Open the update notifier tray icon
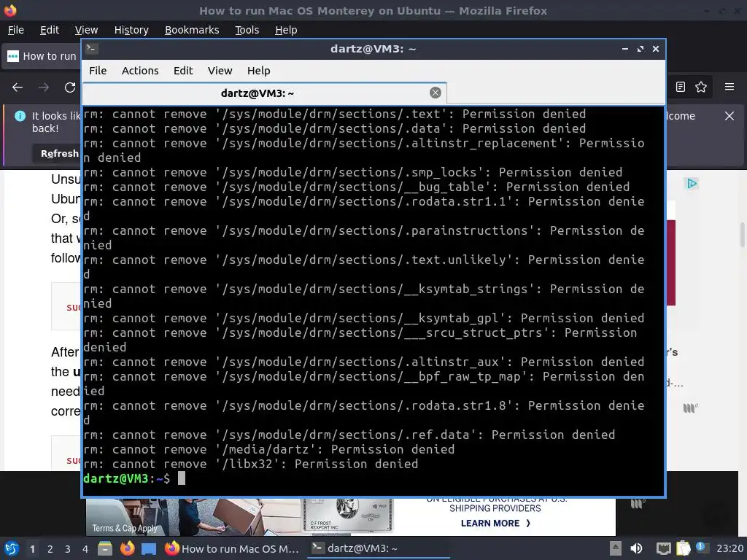Screen dimensions: 747x560 (x=701, y=547)
